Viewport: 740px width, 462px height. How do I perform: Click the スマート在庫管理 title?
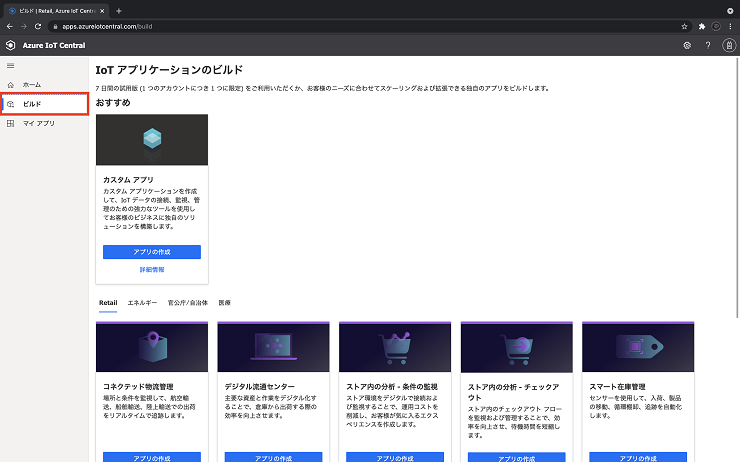617,386
